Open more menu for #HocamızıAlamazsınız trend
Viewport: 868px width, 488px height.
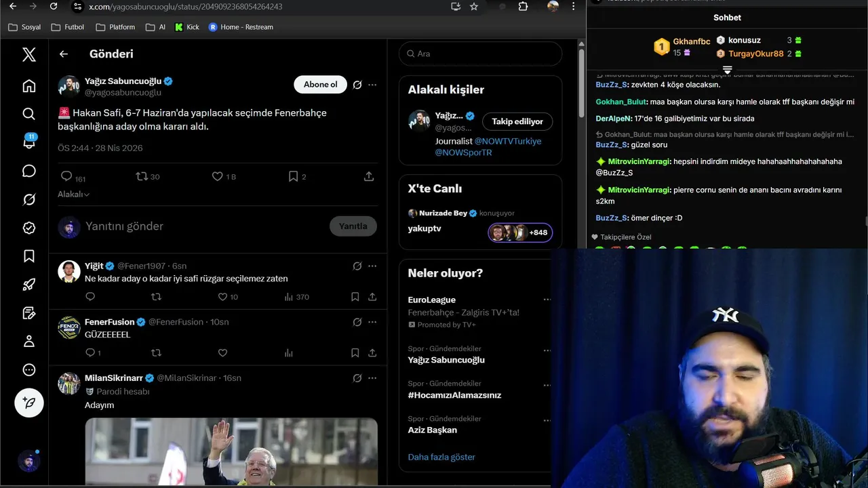[547, 386]
